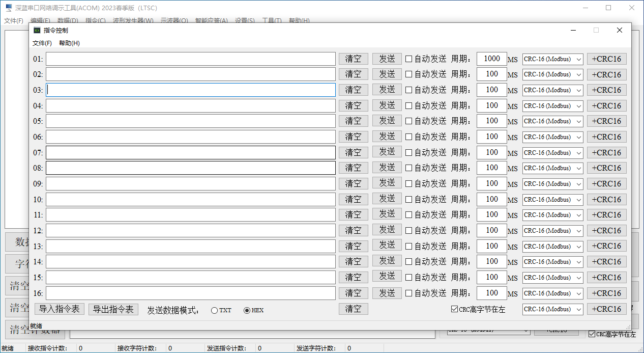Open CRC-16 (Modbus) dropdown on row 01
The width and height of the screenshot is (644, 353).
[552, 59]
